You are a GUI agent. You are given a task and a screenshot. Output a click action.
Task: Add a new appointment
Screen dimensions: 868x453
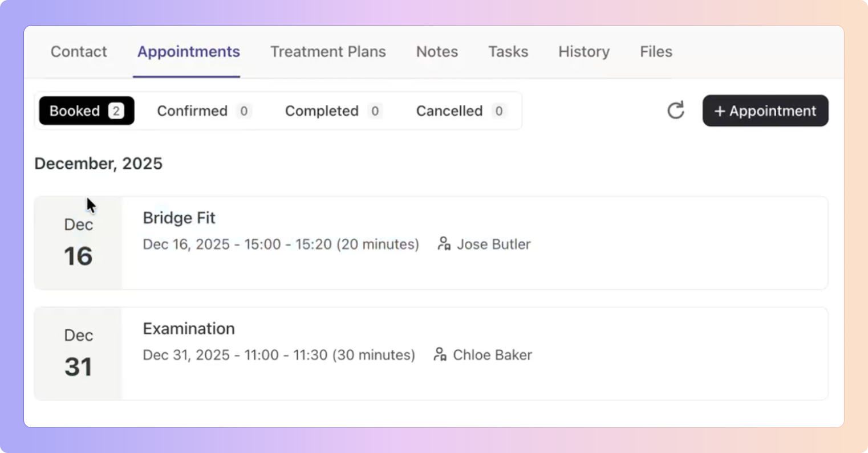tap(765, 111)
